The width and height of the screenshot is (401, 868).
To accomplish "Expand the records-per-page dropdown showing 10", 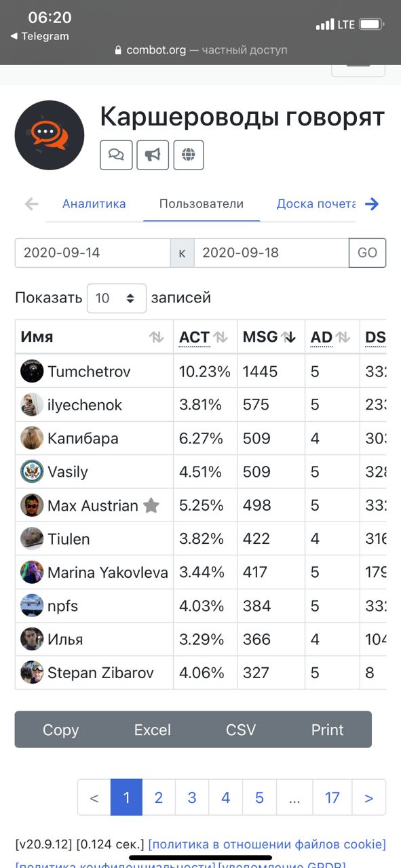I will [117, 298].
